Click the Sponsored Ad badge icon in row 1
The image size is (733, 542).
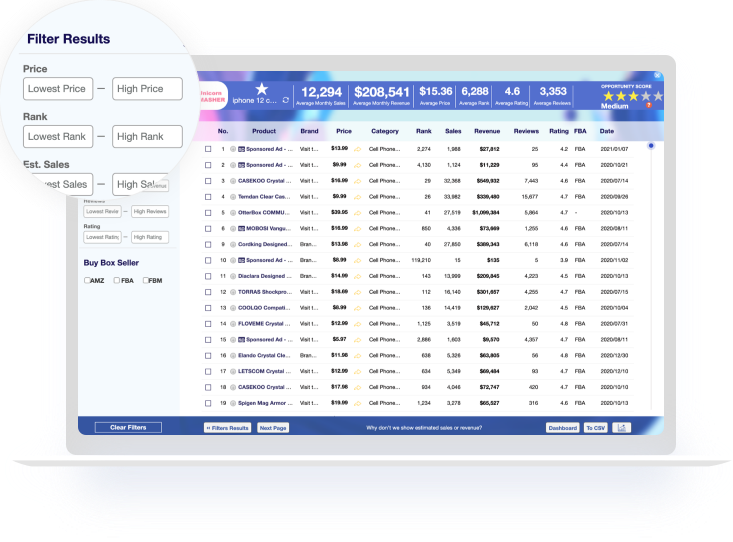(241, 150)
